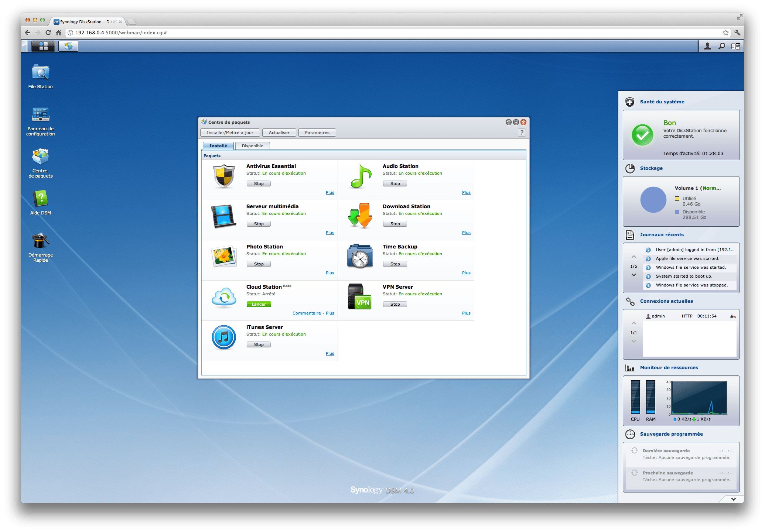This screenshot has width=765, height=532.
Task: Select the Installé tab
Action: pyautogui.click(x=218, y=146)
